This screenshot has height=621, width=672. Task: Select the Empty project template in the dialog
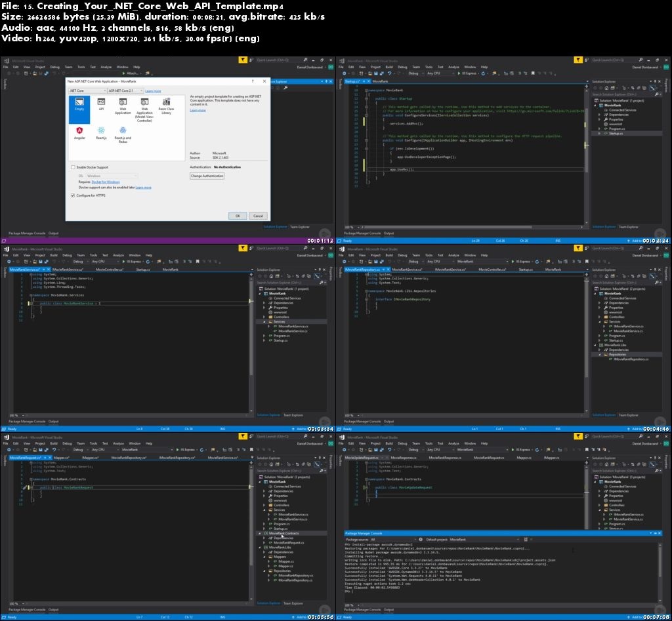pyautogui.click(x=79, y=110)
